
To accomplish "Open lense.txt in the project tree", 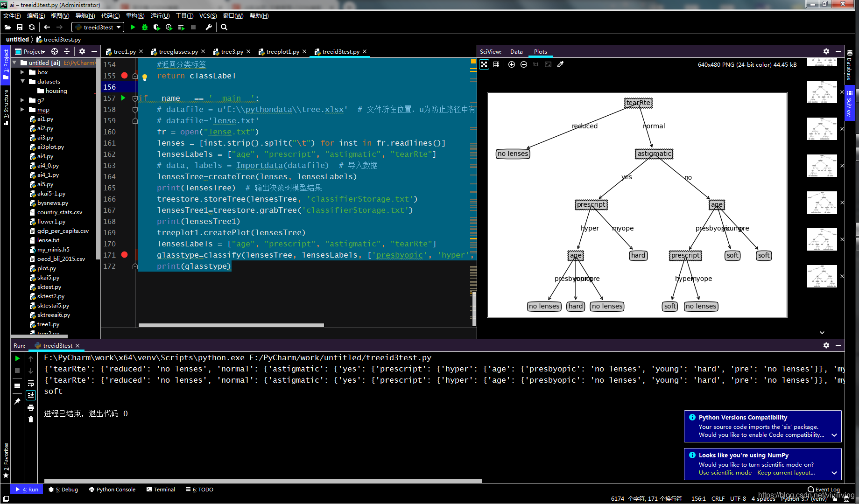I will [x=48, y=240].
